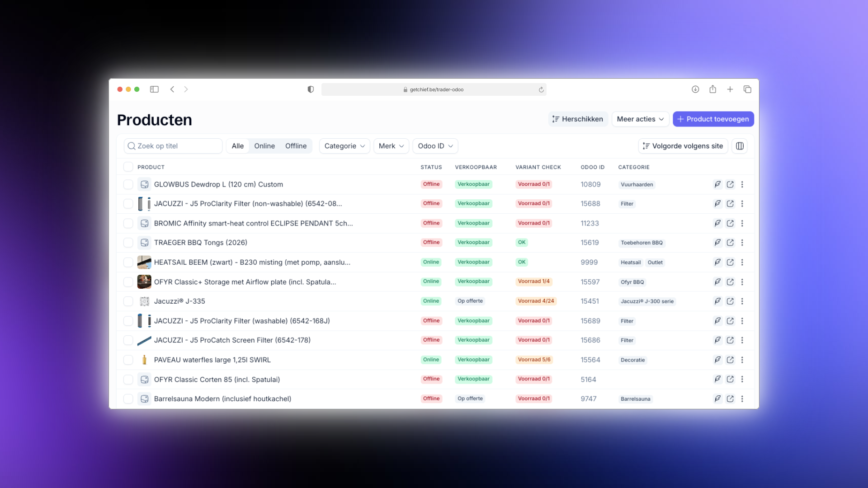
Task: Filter products by Offline tab
Action: [296, 146]
